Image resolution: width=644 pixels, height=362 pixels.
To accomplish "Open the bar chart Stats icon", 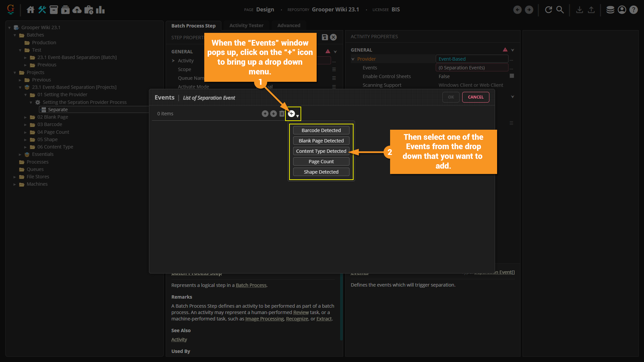I will point(100,10).
